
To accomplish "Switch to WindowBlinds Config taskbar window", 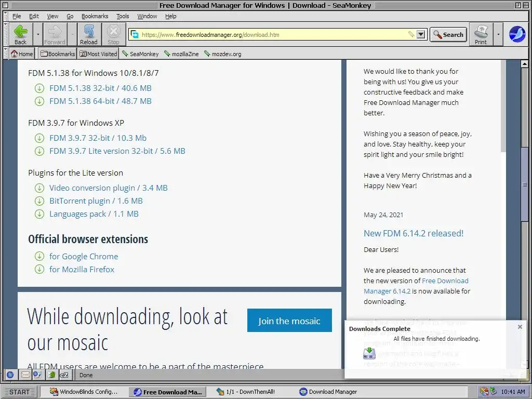I will tap(84, 392).
